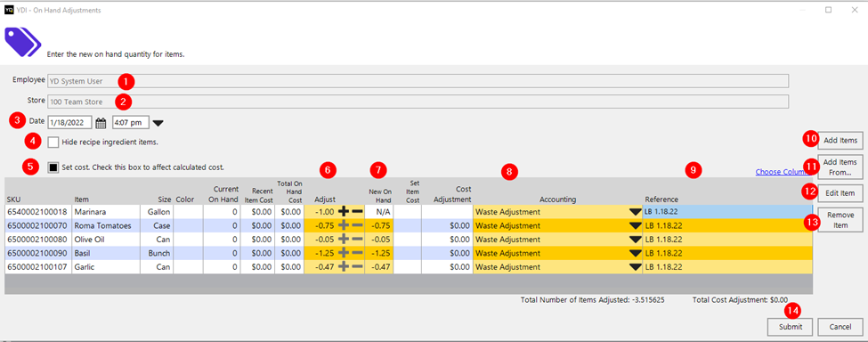The image size is (868, 342).
Task: Select the Marinara item cell
Action: click(x=105, y=211)
